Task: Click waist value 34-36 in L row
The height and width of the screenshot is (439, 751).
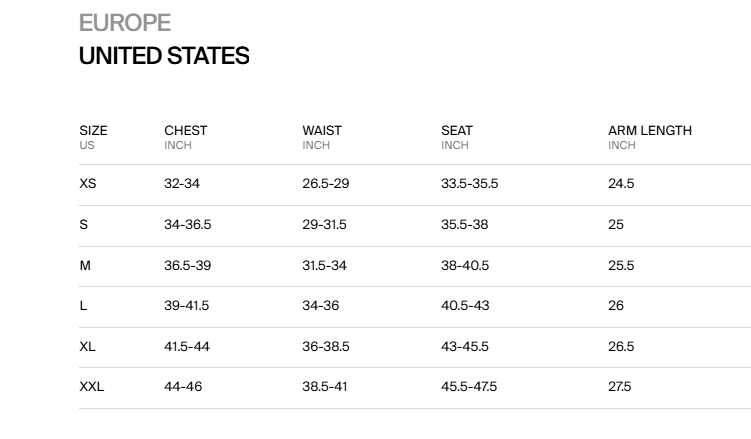Action: (321, 306)
